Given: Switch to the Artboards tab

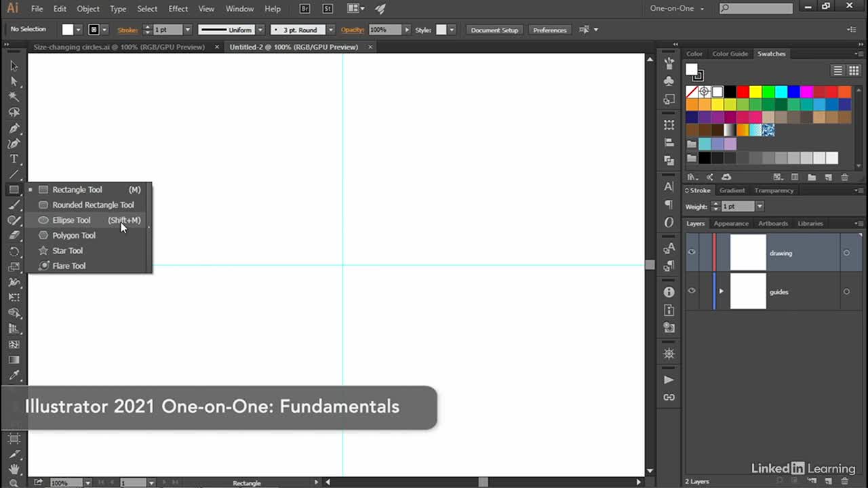Looking at the screenshot, I should [773, 223].
